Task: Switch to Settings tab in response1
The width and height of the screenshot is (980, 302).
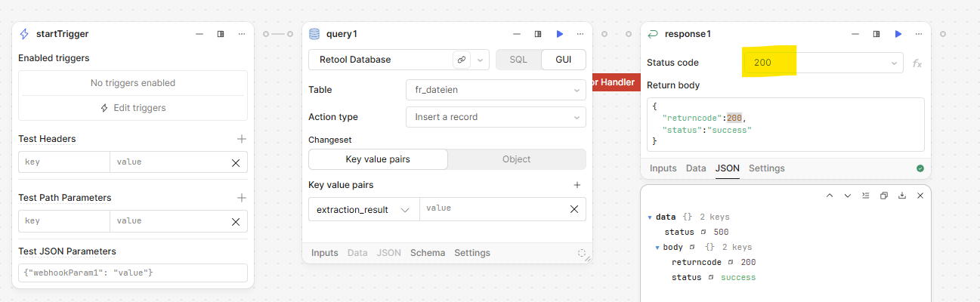Action: (766, 168)
